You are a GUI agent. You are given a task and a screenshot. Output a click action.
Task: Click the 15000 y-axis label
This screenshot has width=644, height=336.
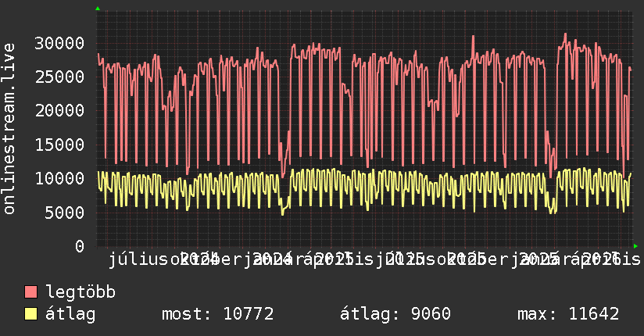59,145
